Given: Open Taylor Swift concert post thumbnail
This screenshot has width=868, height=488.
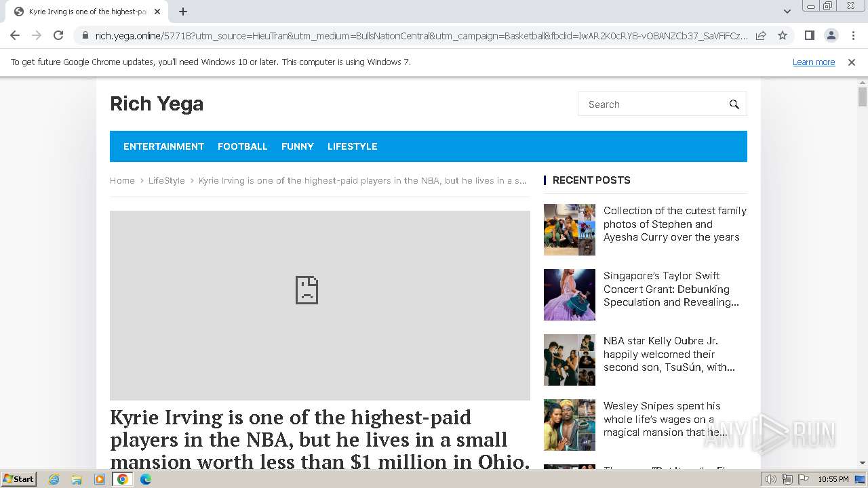Looking at the screenshot, I should (x=570, y=295).
